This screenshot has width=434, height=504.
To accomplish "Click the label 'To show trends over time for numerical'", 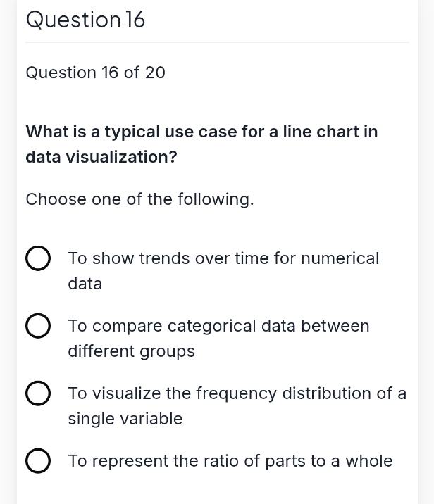I will [223, 258].
